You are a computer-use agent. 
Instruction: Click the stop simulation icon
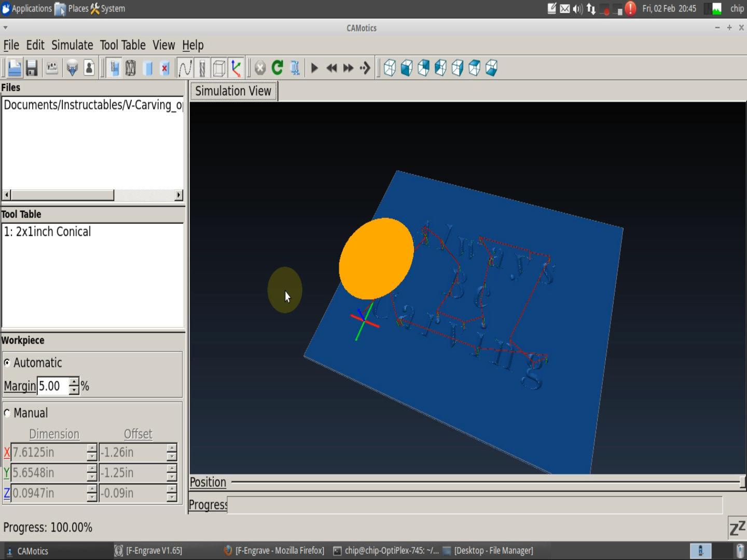[259, 67]
